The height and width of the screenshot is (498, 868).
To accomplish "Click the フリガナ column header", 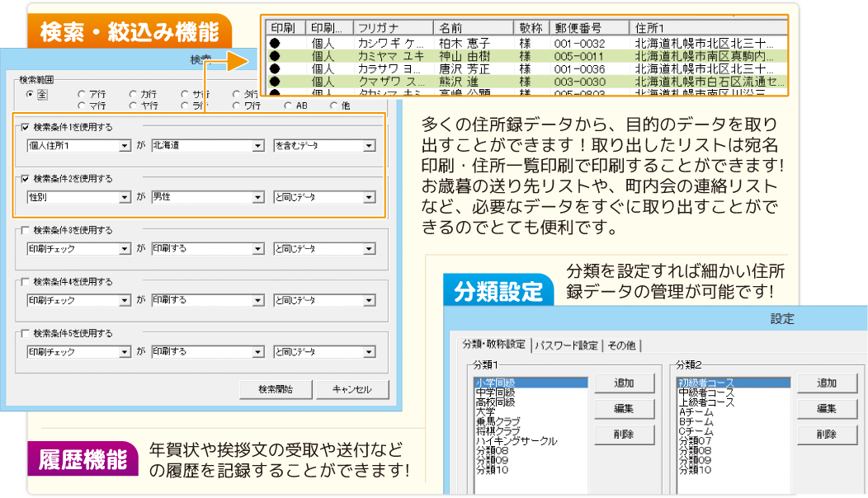I will pyautogui.click(x=393, y=26).
